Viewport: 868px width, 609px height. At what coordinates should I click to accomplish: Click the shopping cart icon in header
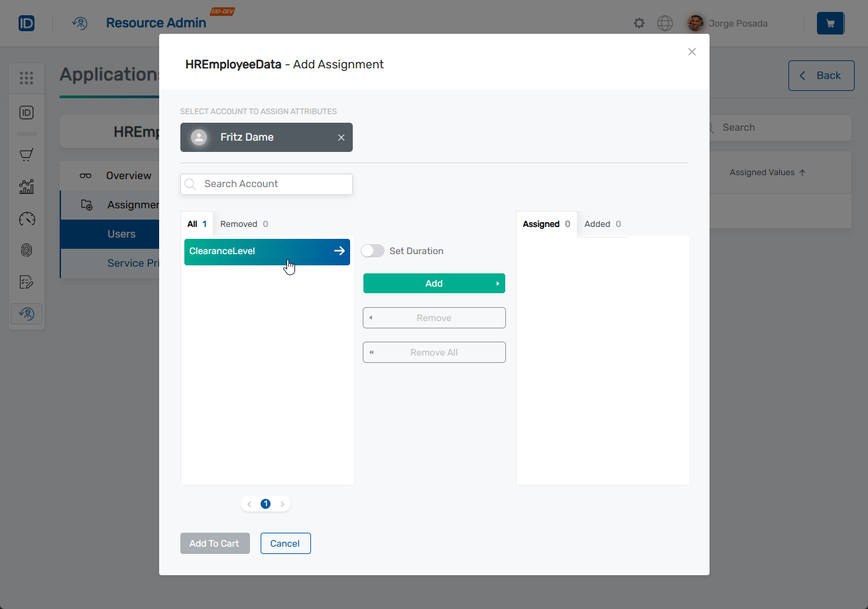click(x=830, y=23)
